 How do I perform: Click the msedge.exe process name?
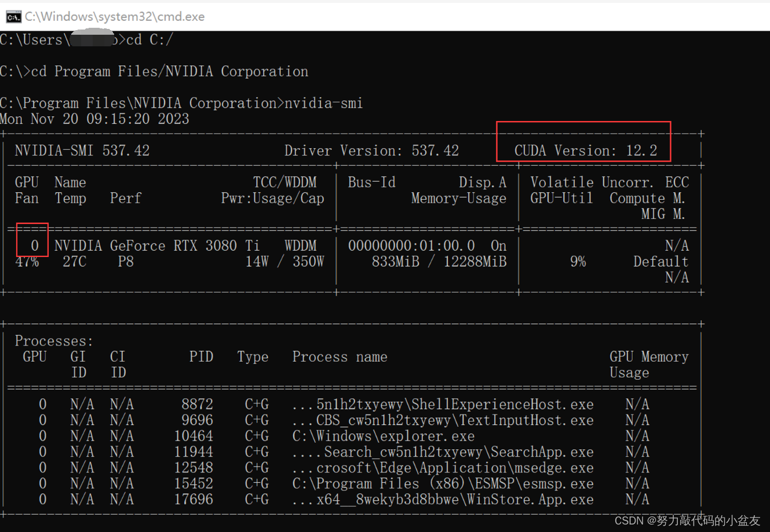tap(443, 468)
